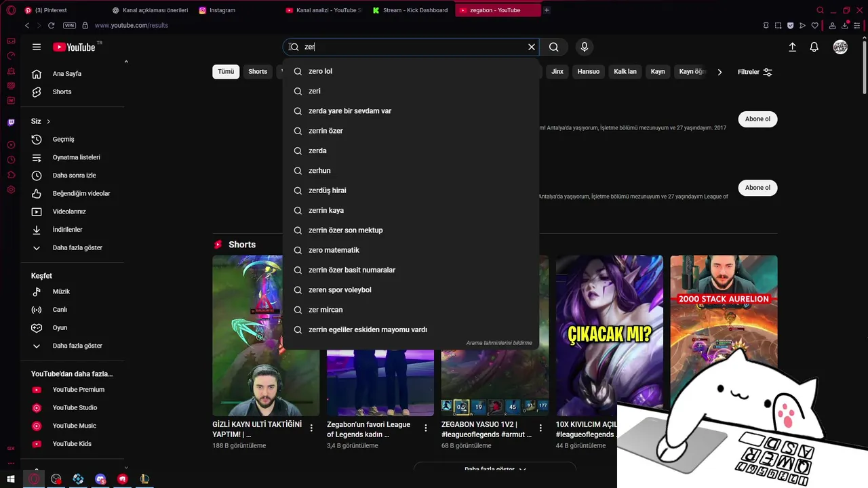Expand the Siz section chevron
This screenshot has height=488, width=868.
tap(48, 121)
